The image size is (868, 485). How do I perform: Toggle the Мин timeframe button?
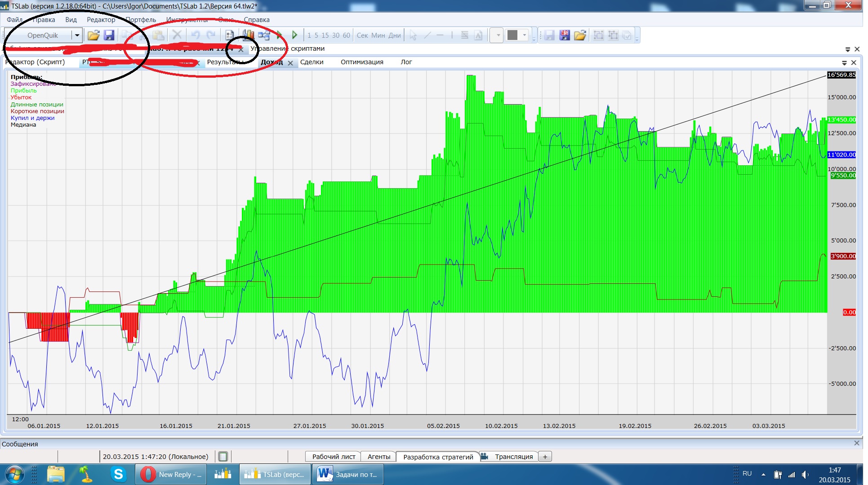378,35
